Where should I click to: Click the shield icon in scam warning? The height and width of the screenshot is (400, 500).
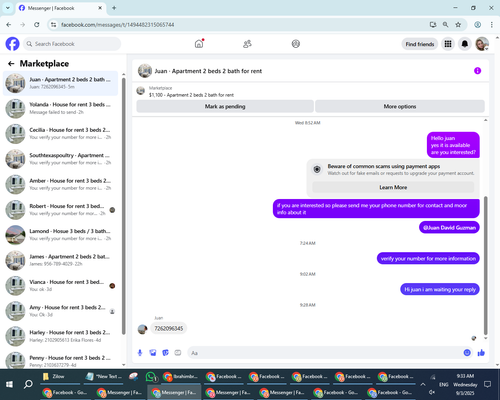pos(317,169)
